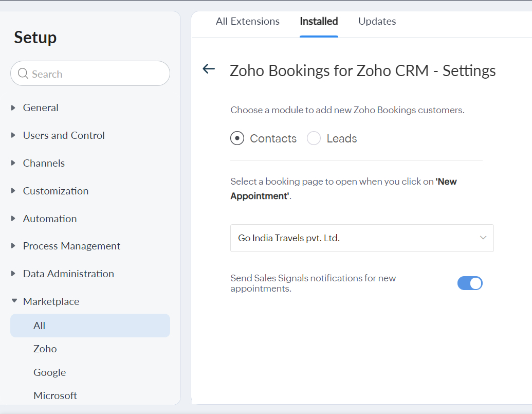Open the booking page dropdown
The height and width of the screenshot is (414, 532).
pos(362,238)
